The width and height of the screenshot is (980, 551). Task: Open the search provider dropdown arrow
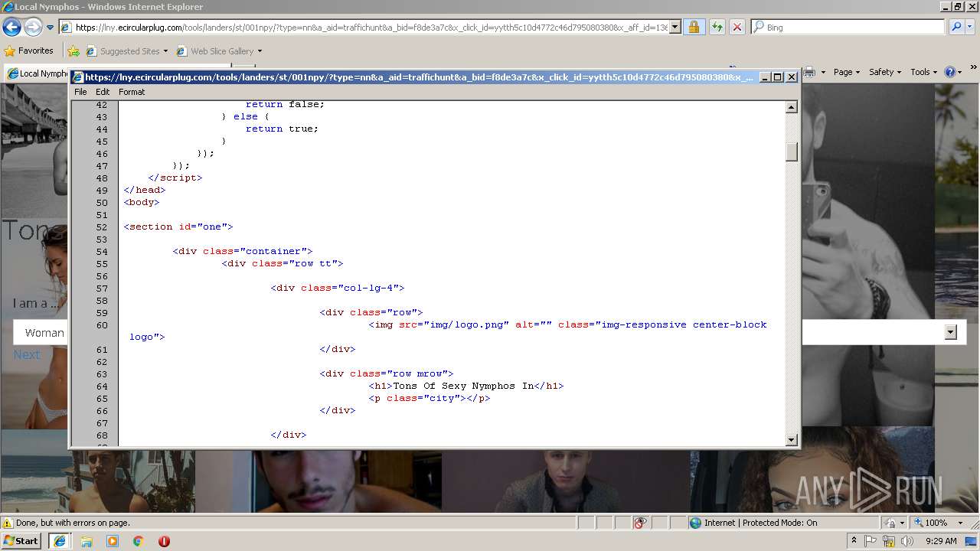(971, 27)
